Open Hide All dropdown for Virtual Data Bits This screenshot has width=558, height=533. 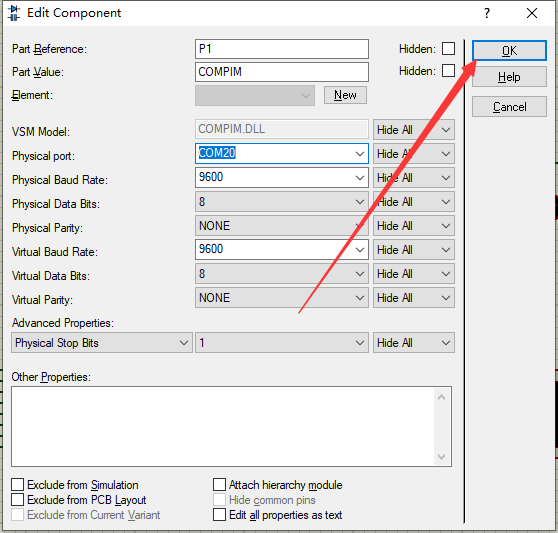pos(414,274)
